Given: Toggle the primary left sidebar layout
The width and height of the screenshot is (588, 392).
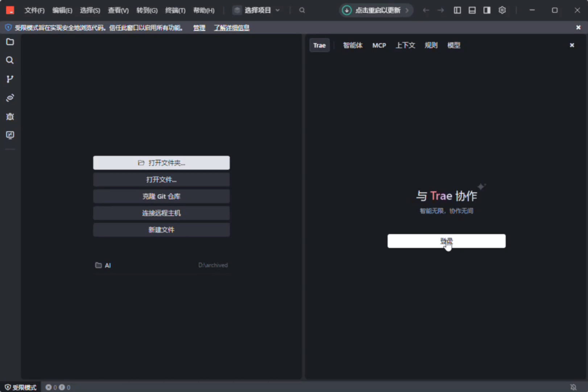Looking at the screenshot, I should (457, 10).
